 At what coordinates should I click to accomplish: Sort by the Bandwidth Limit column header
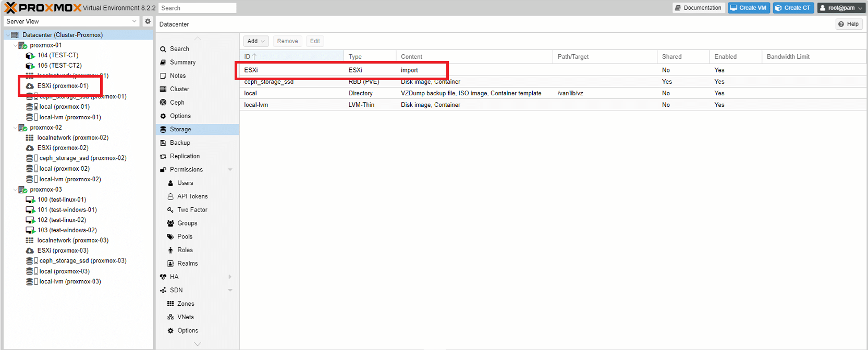click(813, 57)
